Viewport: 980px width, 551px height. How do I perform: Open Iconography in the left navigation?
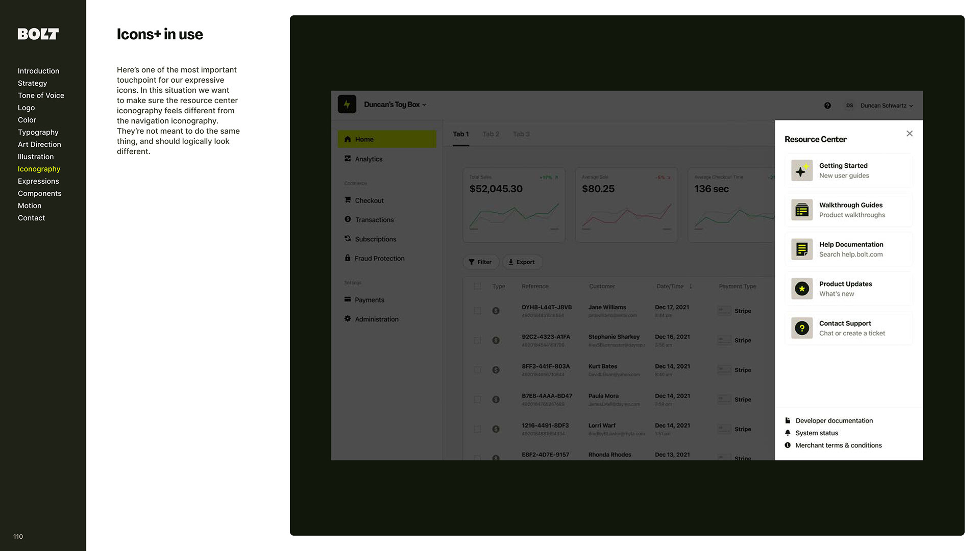[39, 169]
